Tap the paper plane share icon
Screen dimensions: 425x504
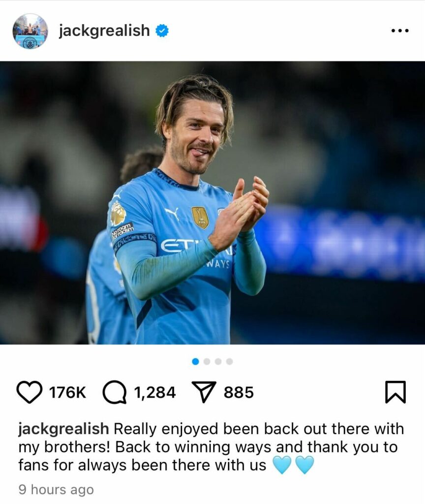tap(204, 392)
